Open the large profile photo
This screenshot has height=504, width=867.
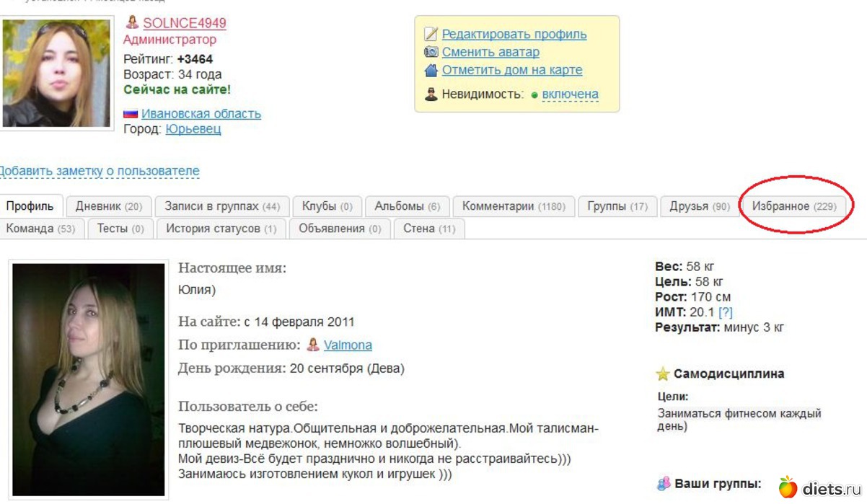tap(88, 379)
